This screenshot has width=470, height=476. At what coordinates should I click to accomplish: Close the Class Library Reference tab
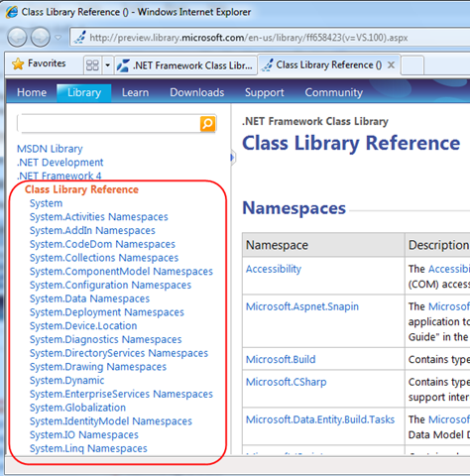[x=391, y=64]
